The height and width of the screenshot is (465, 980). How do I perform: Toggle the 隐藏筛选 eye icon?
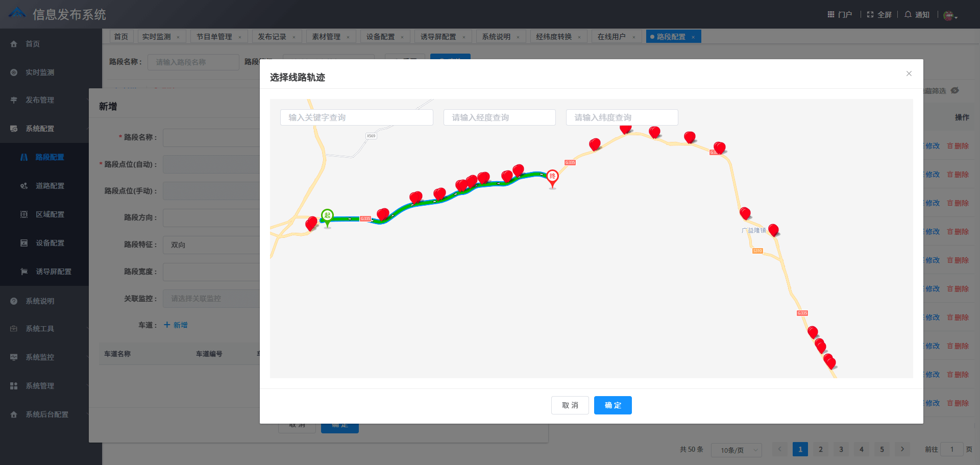pyautogui.click(x=955, y=91)
